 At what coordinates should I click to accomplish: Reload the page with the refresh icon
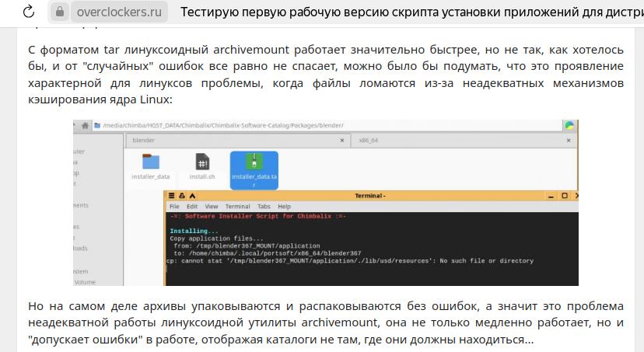pyautogui.click(x=28, y=12)
